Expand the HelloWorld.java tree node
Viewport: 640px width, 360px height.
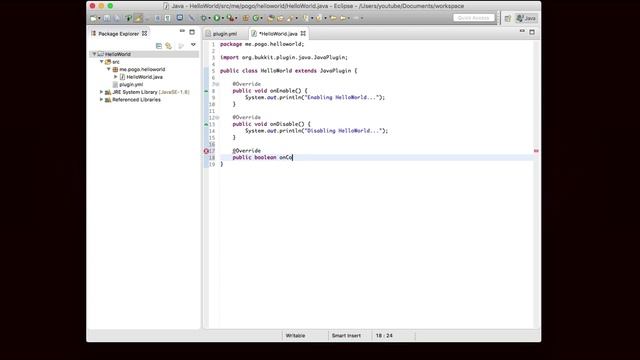(116, 77)
